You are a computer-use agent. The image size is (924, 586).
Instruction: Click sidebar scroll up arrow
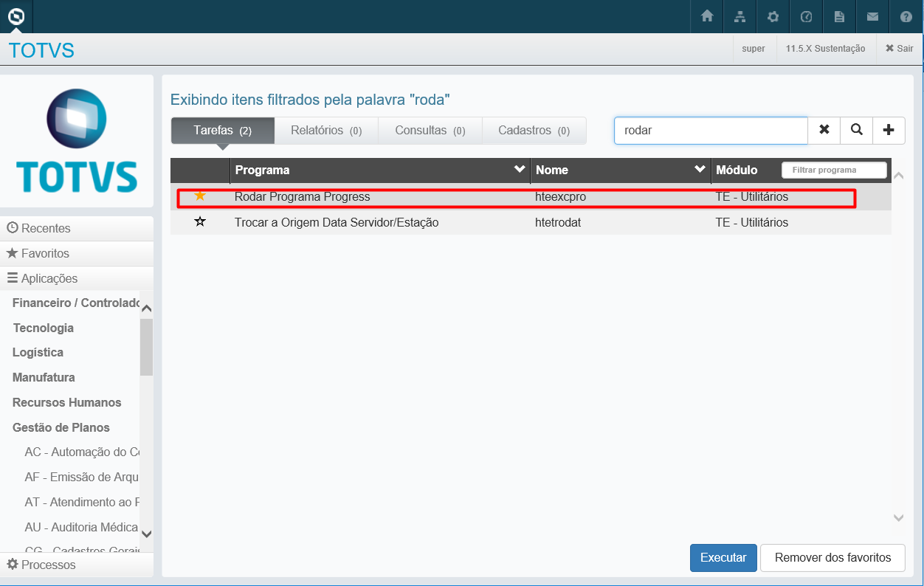(146, 308)
